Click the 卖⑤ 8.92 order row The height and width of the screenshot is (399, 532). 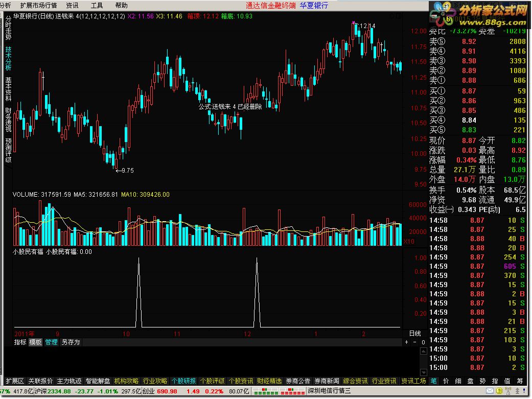[478, 41]
